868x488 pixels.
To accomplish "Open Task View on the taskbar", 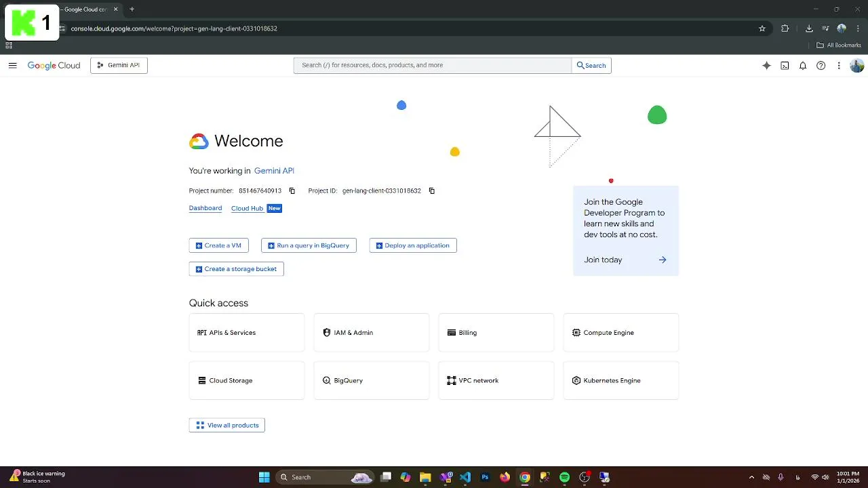I will pos(386,477).
